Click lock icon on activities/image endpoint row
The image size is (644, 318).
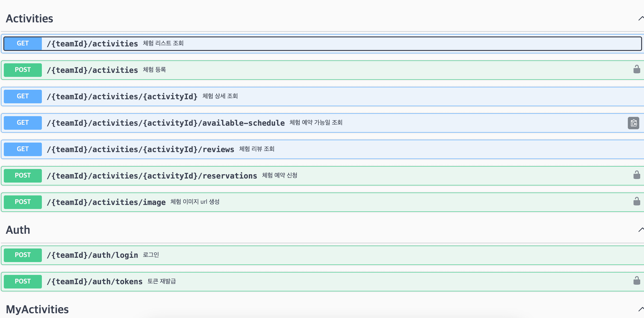[x=636, y=201]
